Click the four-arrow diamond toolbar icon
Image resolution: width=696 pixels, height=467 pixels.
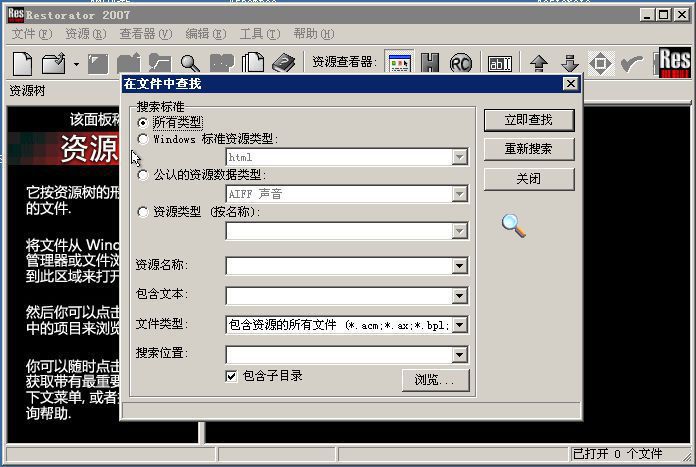[601, 63]
